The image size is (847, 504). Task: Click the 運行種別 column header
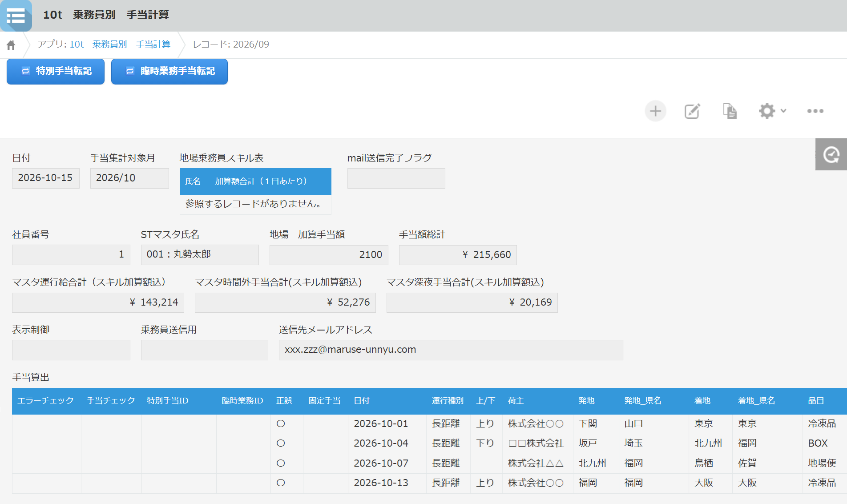click(448, 401)
